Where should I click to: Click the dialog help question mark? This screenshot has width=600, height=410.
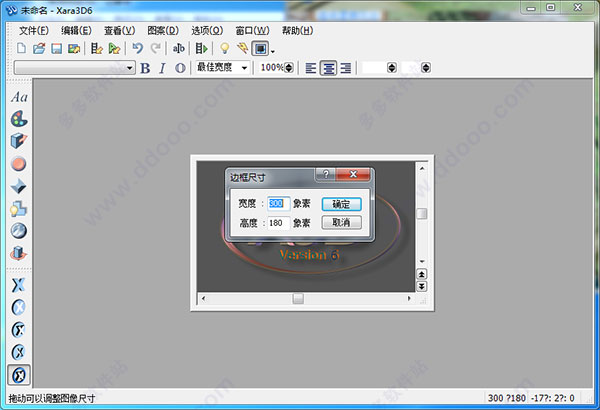coord(326,174)
